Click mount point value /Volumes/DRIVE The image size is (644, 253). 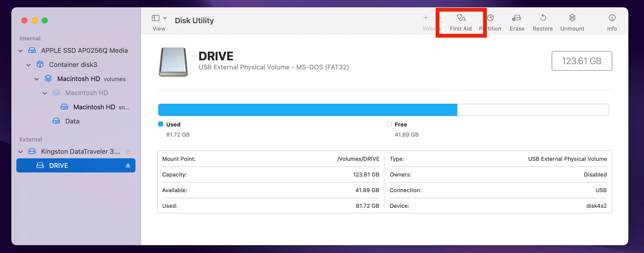coord(358,159)
